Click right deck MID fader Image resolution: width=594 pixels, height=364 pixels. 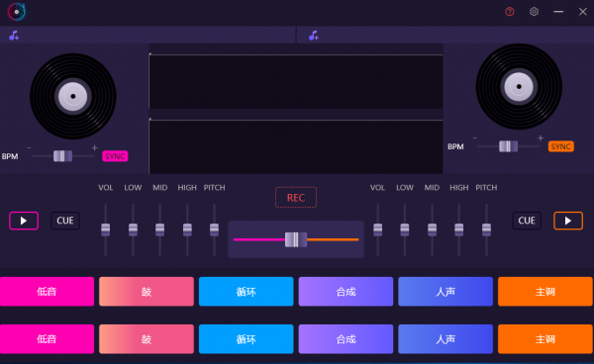pyautogui.click(x=432, y=229)
